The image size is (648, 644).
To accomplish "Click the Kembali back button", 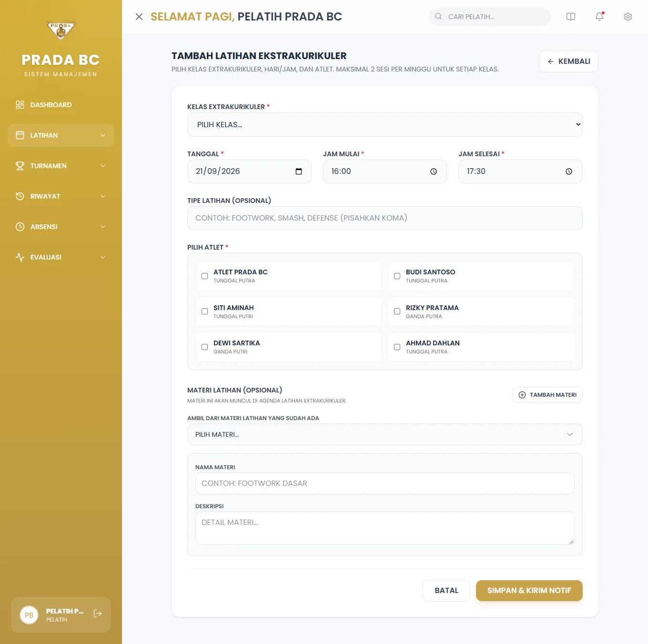I will pos(568,61).
